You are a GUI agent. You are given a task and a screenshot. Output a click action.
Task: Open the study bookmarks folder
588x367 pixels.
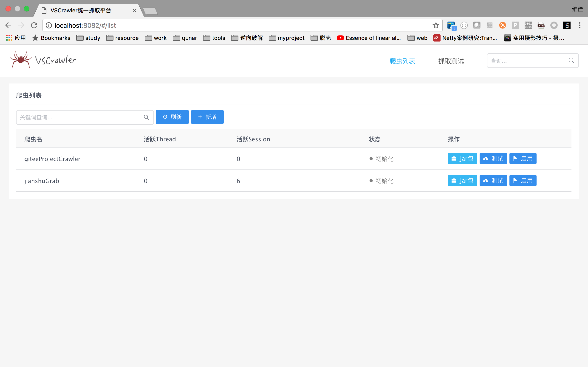click(x=88, y=38)
